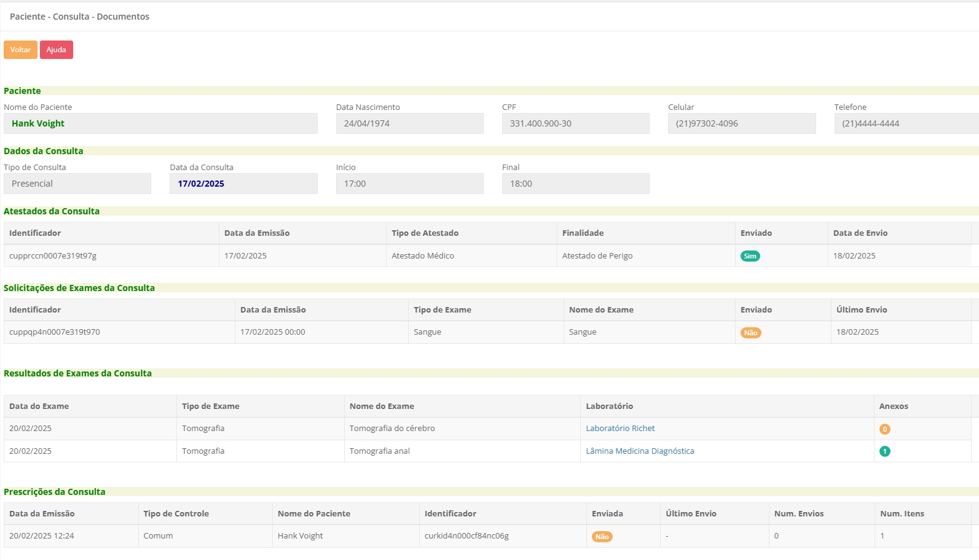Select prescription identifier curkid4n000cf84nc06g

(466, 536)
